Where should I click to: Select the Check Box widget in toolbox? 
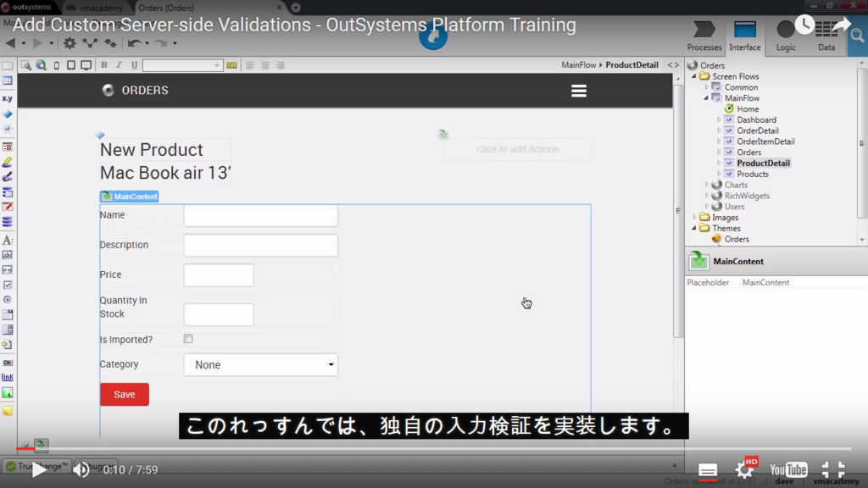pyautogui.click(x=7, y=285)
